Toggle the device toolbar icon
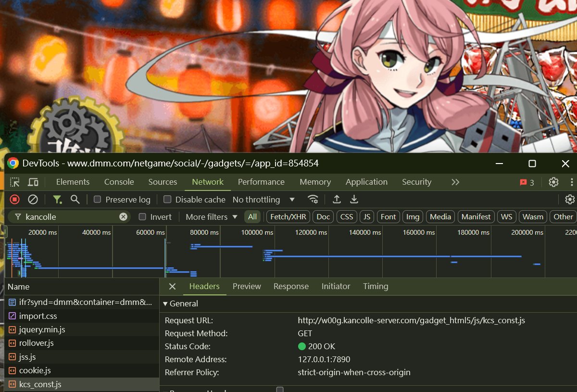Image resolution: width=577 pixels, height=392 pixels. coord(33,182)
